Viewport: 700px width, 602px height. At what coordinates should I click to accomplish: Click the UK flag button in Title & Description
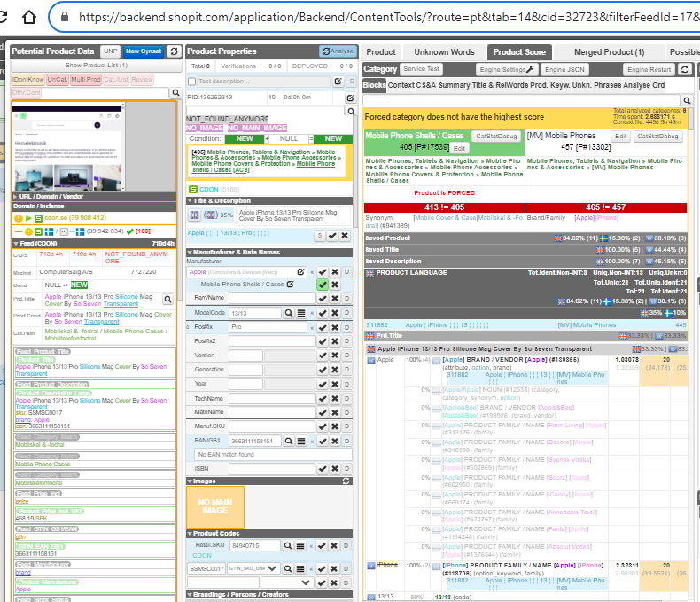click(x=195, y=215)
